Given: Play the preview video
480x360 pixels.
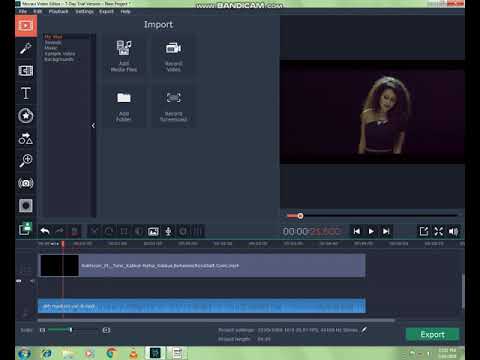Looking at the screenshot, I should click(371, 231).
